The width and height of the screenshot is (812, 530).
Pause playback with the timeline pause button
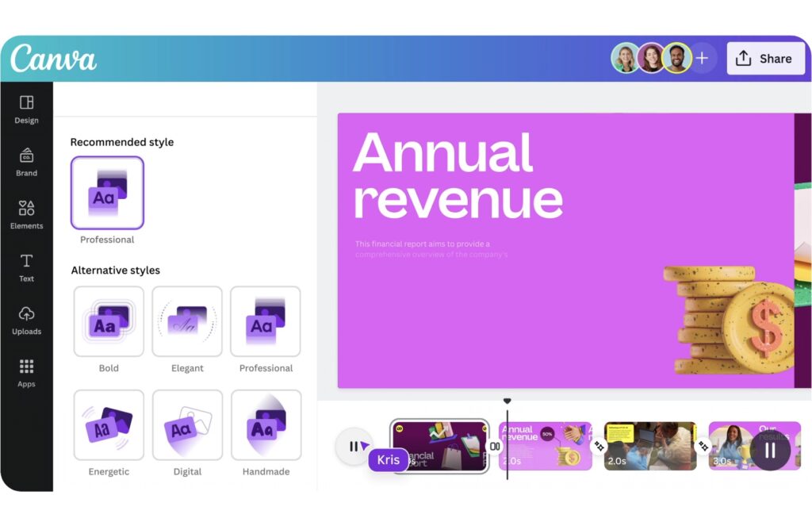click(x=354, y=446)
